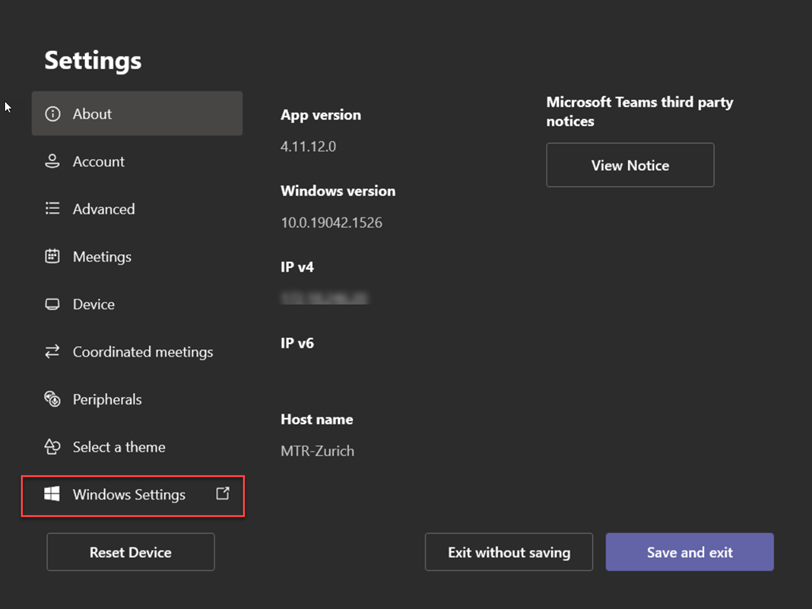This screenshot has height=609, width=812.
Task: Click Save and exit
Action: pyautogui.click(x=689, y=552)
